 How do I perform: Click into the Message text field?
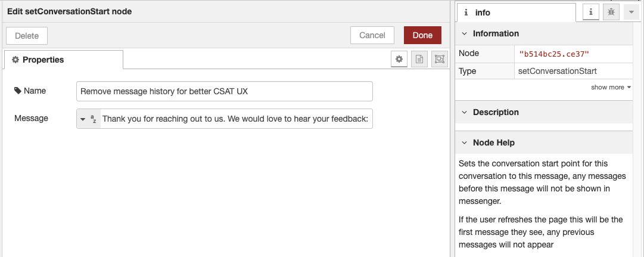pyautogui.click(x=235, y=119)
